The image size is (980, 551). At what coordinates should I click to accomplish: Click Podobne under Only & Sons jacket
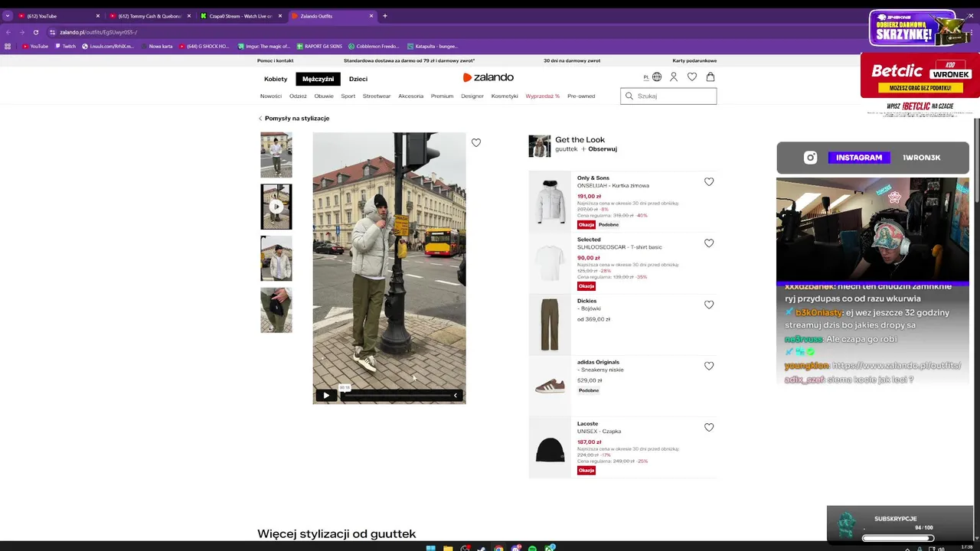[x=609, y=225]
